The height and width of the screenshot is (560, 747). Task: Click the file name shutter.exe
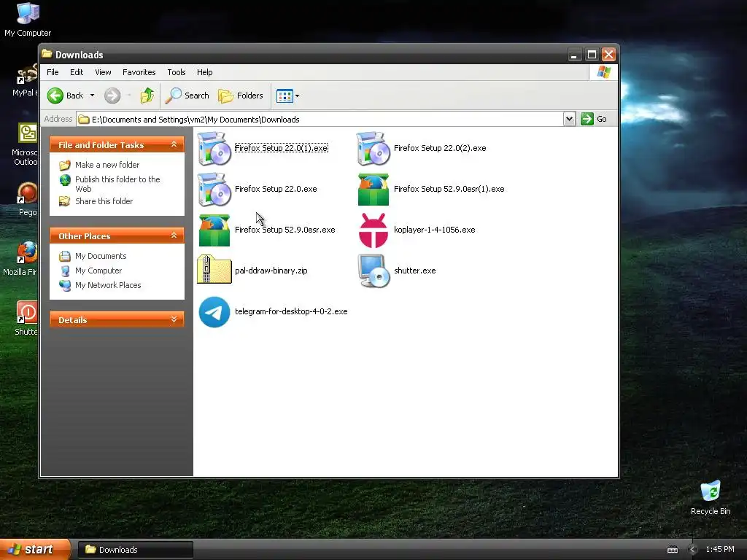(414, 271)
